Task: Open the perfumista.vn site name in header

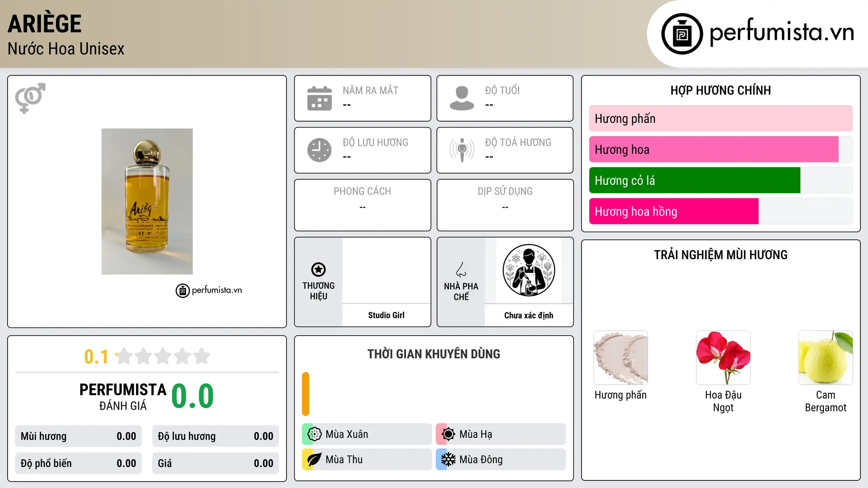Action: point(782,32)
